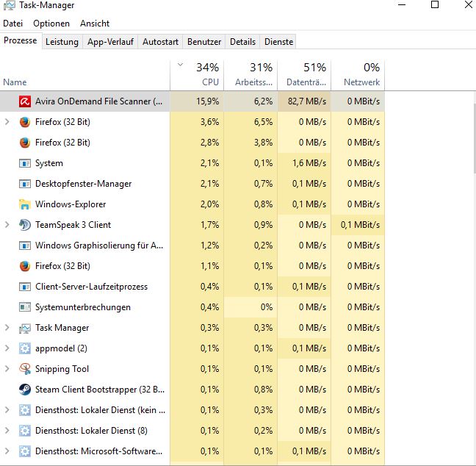The image size is (476, 466).
Task: Select the Systemunterbrechungen process name
Action: tap(83, 307)
